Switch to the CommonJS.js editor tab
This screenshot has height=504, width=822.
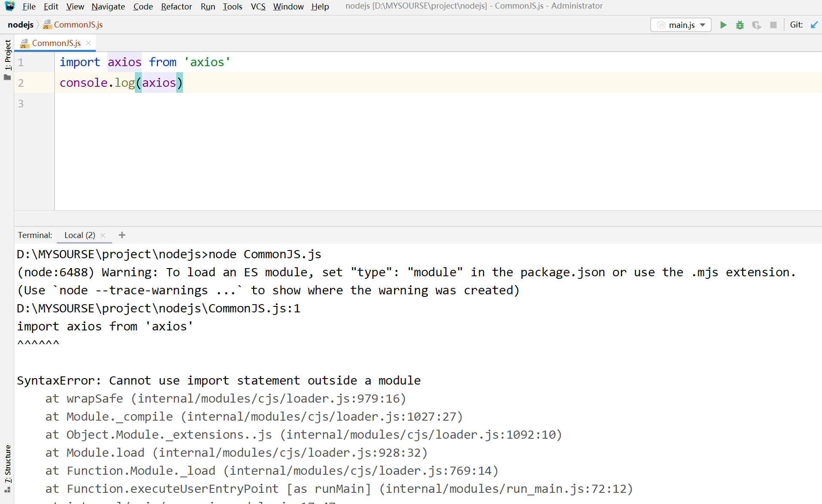click(x=56, y=43)
